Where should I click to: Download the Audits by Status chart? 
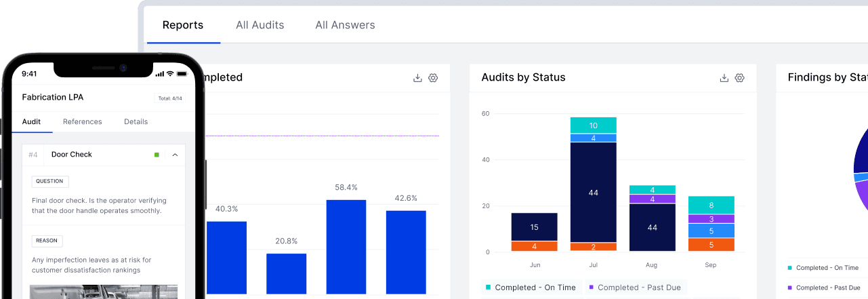click(724, 78)
